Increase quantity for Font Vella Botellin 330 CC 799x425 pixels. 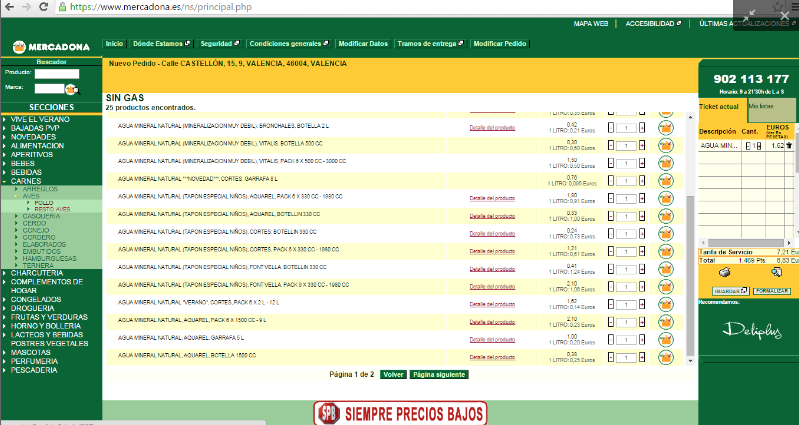point(642,269)
